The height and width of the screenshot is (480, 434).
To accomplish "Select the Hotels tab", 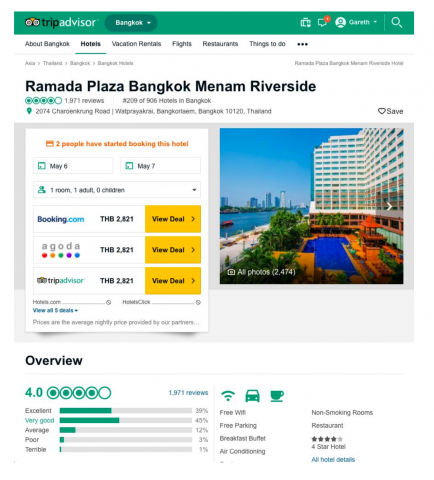I will [x=90, y=44].
